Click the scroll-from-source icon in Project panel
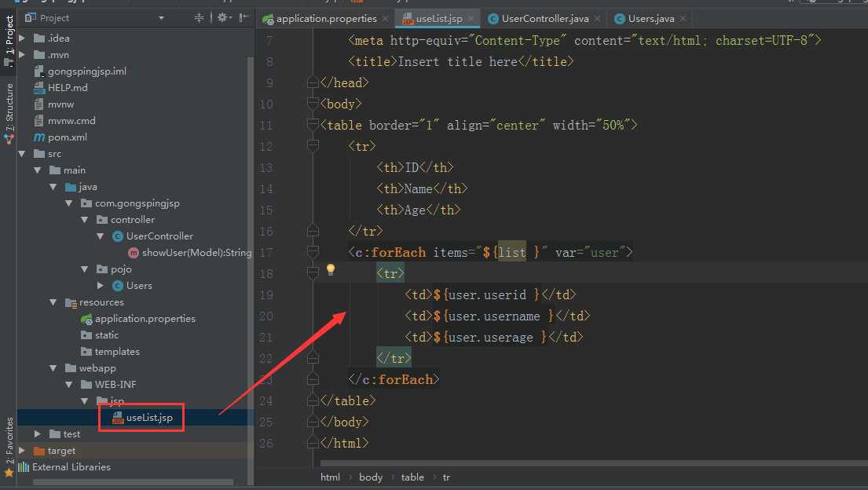This screenshot has width=868, height=490. (199, 18)
